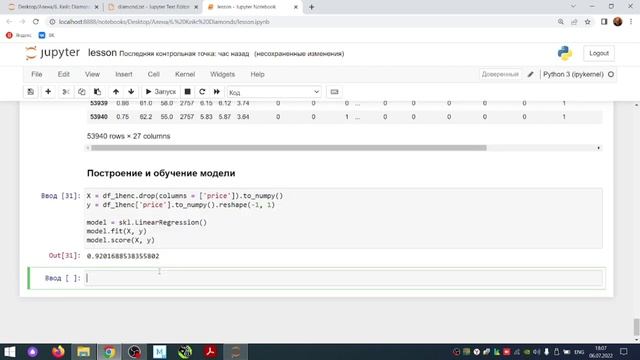Copy selected cells using the copy icon
This screenshot has width=640, height=360.
81,92
